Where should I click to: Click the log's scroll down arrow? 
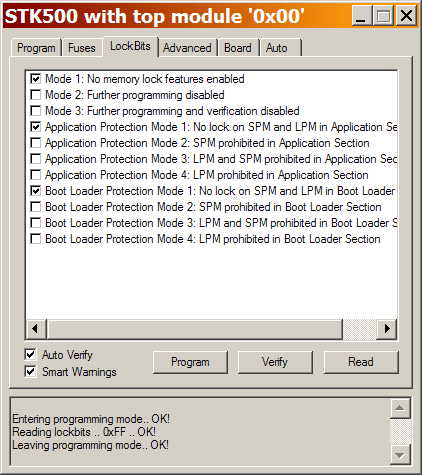(x=400, y=454)
